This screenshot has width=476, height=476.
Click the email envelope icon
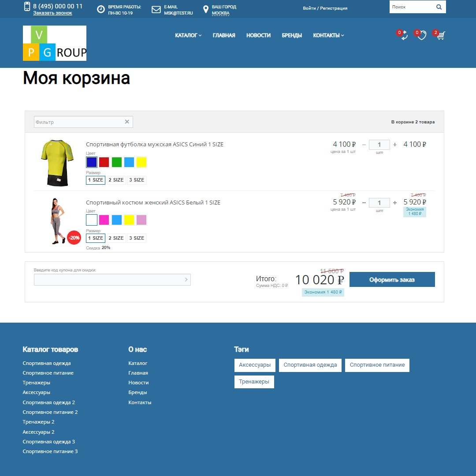point(156,10)
